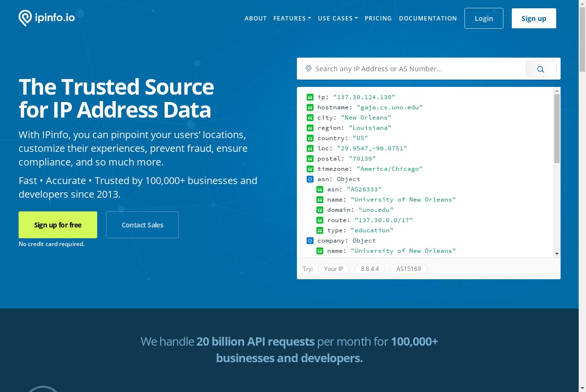Click string icon beside asn name field
Screen dimensions: 586x392
click(320, 200)
